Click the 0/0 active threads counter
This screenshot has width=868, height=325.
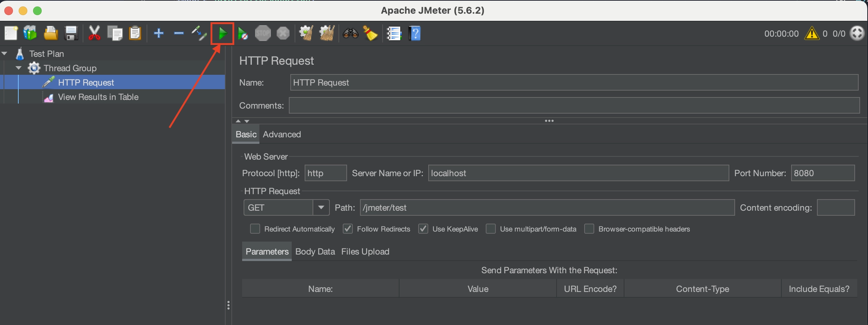click(x=839, y=34)
